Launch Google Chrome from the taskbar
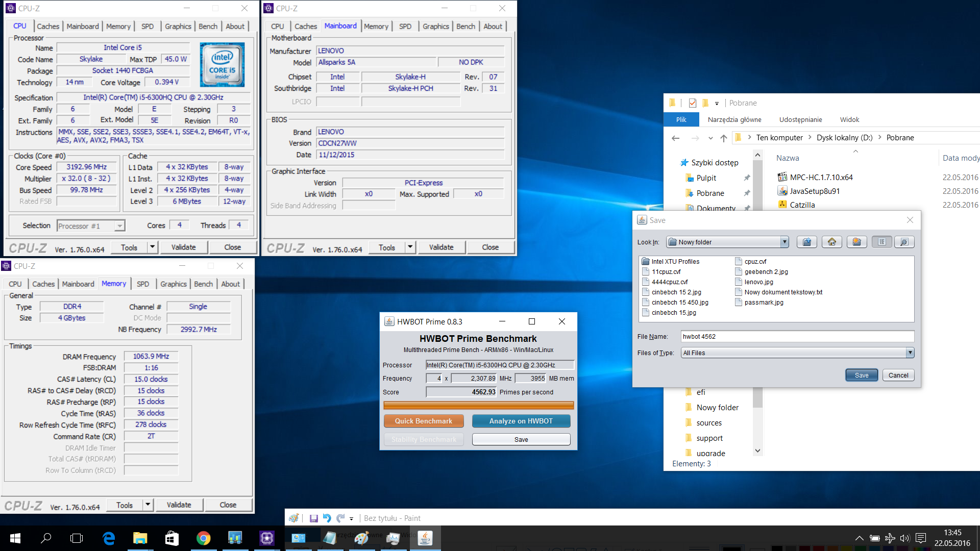 click(203, 538)
